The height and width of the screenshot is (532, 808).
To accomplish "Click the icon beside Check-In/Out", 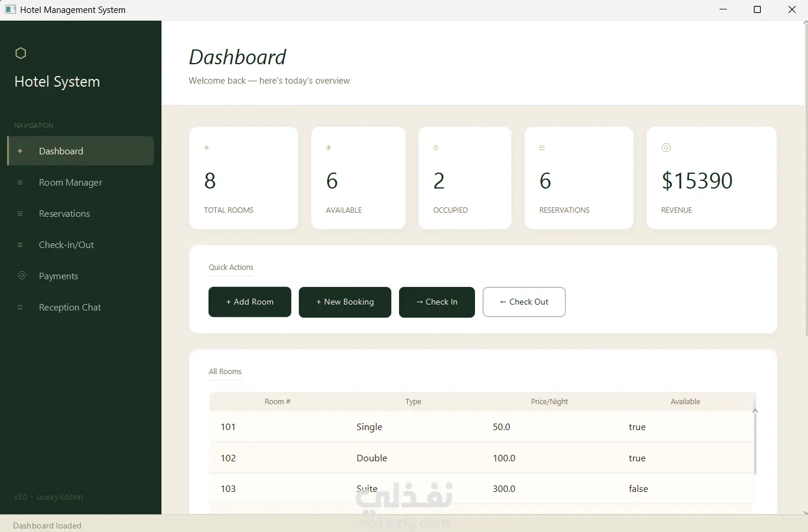I will 20,244.
